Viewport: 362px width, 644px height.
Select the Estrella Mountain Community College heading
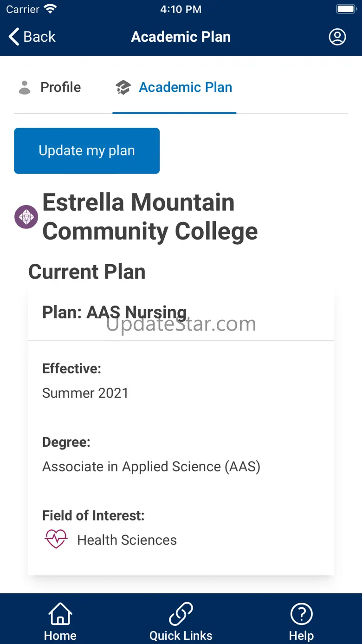pyautogui.click(x=150, y=217)
